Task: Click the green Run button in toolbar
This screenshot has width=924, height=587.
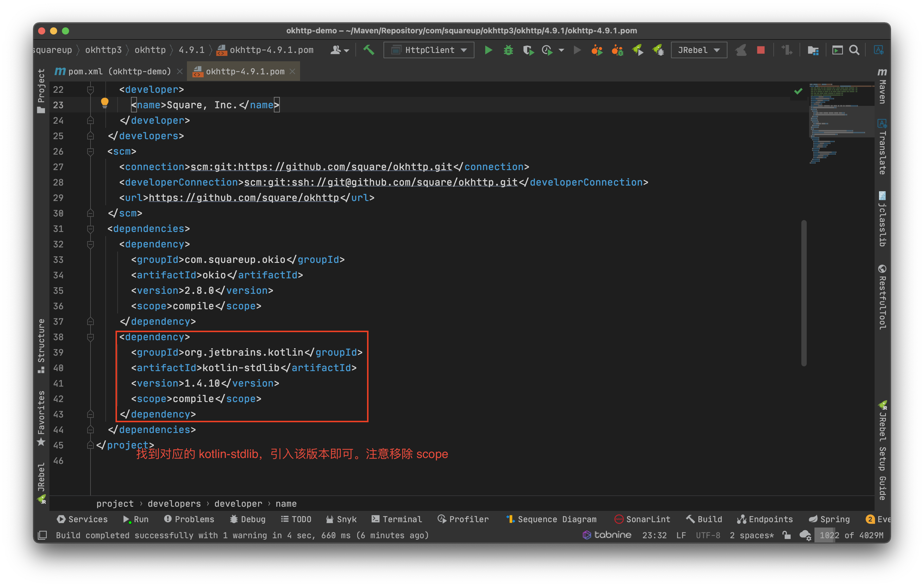Action: (488, 50)
